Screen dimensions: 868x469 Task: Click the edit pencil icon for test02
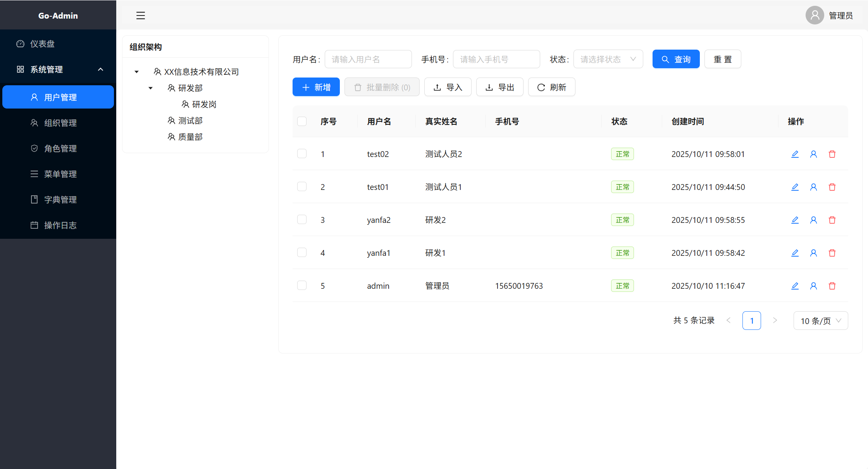coord(795,154)
